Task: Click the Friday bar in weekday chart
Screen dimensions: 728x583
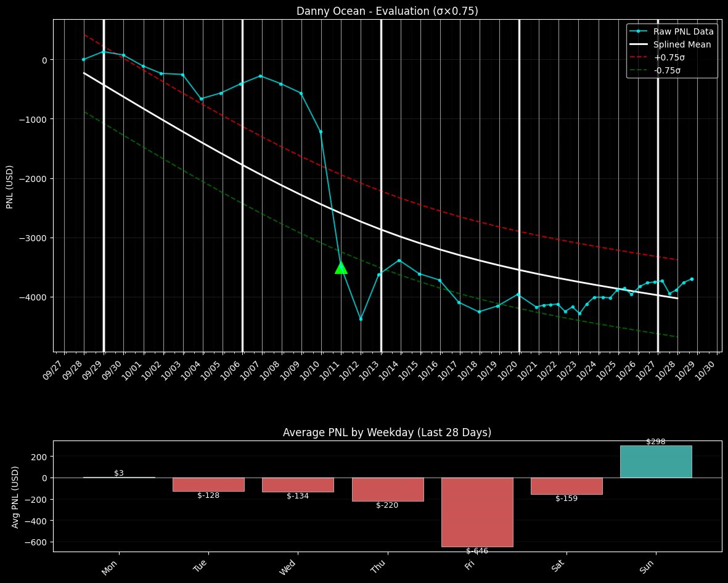Action: [x=477, y=511]
